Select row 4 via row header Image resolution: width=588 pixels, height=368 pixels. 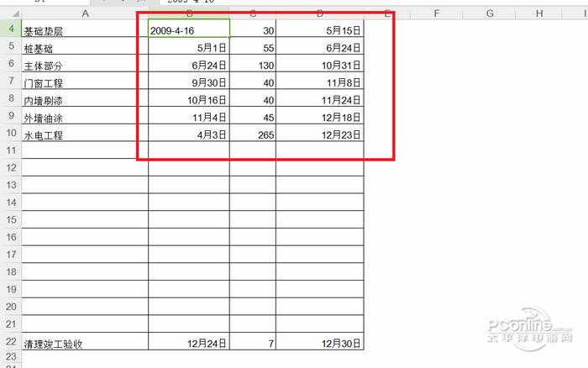[11, 28]
